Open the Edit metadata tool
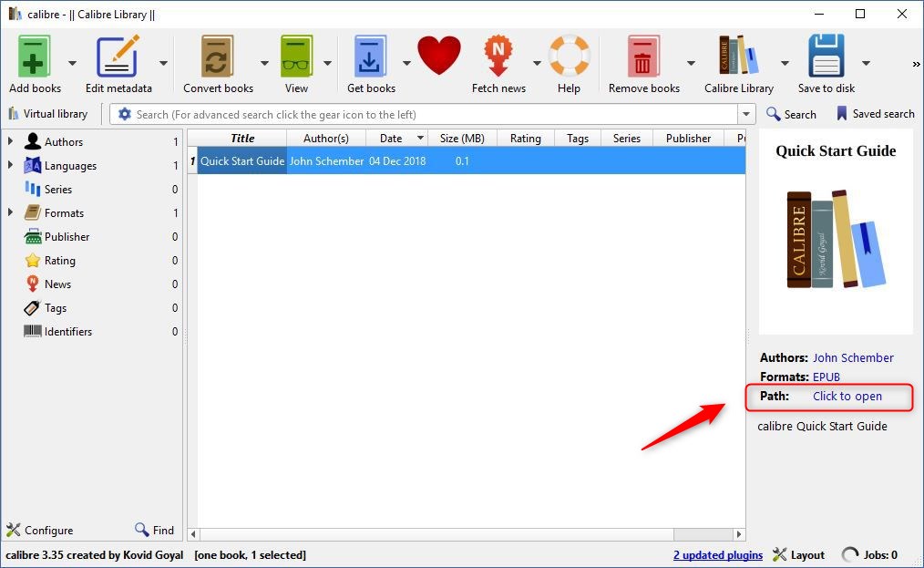This screenshot has height=568, width=924. (x=118, y=57)
